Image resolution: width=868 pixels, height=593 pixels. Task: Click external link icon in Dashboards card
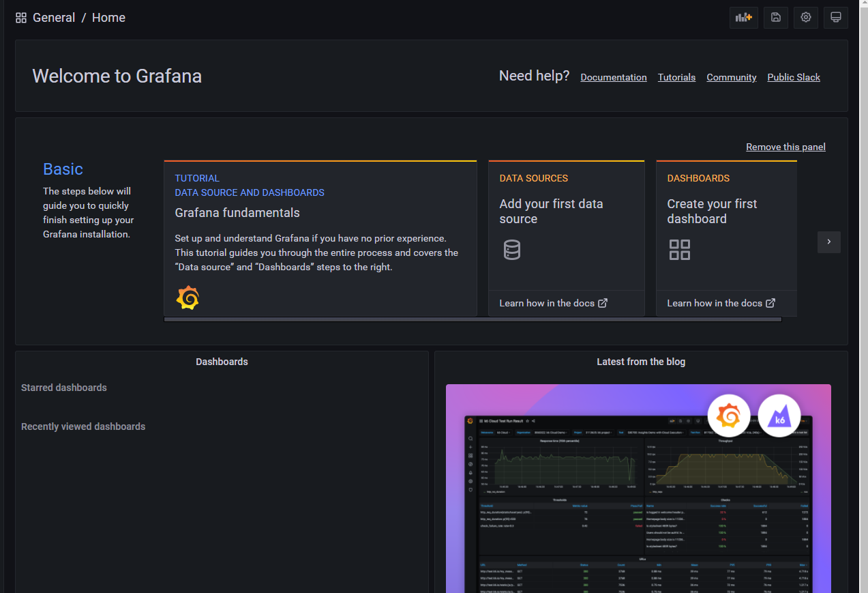[770, 303]
